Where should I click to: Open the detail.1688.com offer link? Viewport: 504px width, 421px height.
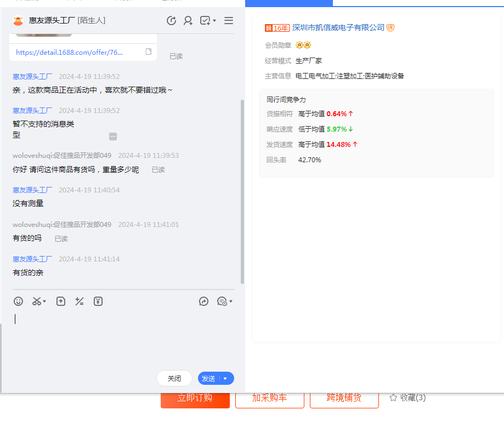click(x=70, y=52)
